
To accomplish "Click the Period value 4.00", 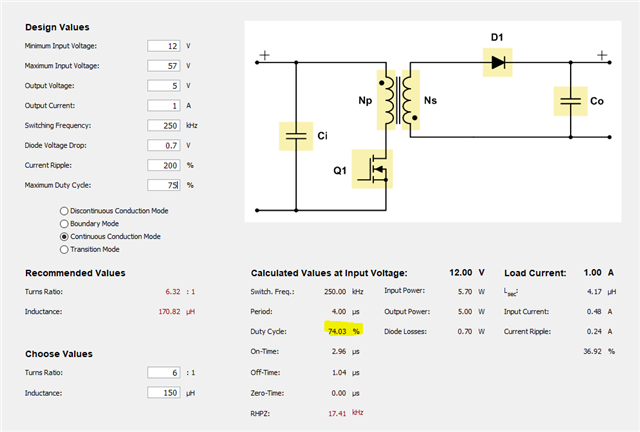I will (x=339, y=312).
